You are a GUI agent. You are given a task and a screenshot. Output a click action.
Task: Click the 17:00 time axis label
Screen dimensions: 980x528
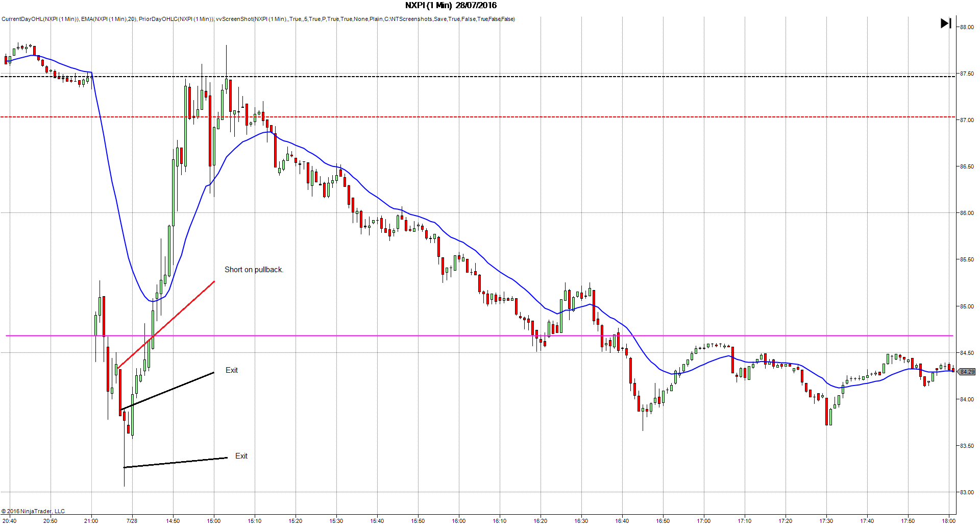[x=703, y=521]
